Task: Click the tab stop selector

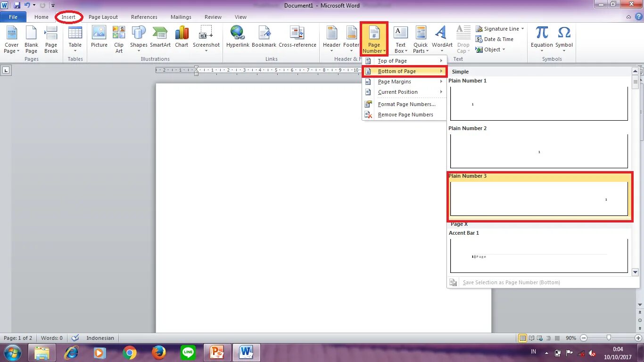Action: [6, 71]
